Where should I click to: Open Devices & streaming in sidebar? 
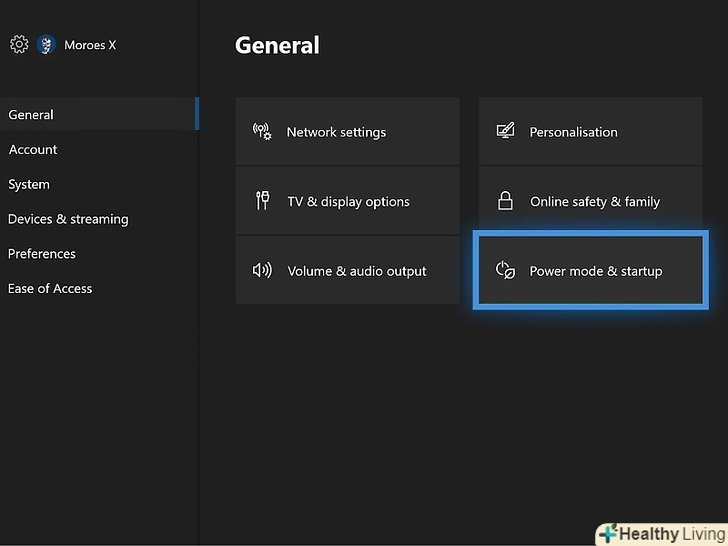(x=68, y=219)
